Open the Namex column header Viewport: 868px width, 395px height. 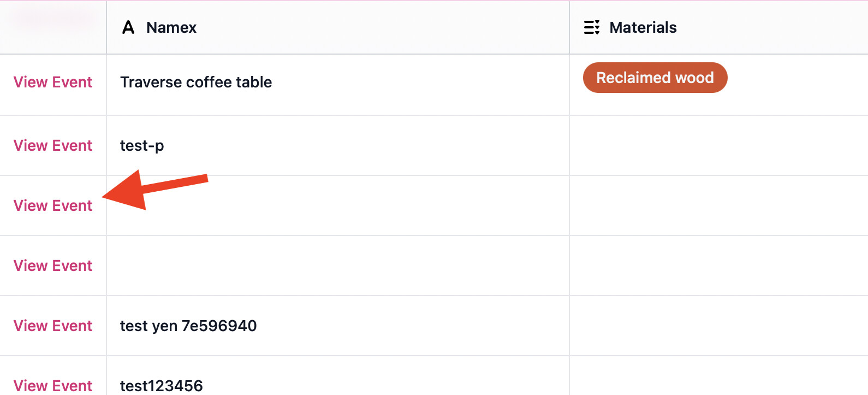click(x=338, y=27)
